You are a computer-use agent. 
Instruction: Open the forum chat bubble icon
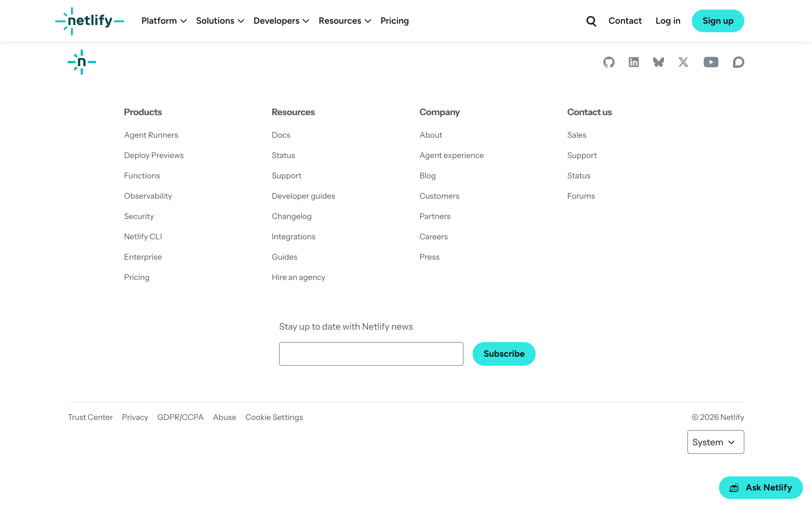pos(738,62)
